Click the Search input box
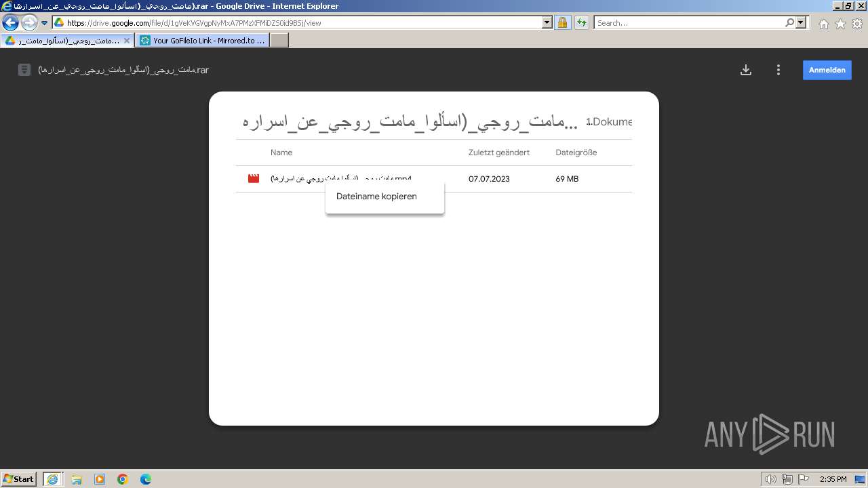 pyautogui.click(x=688, y=23)
